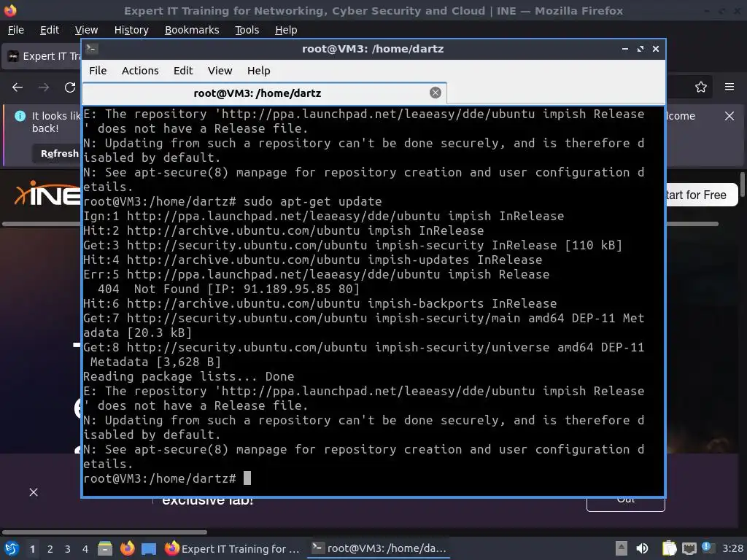Viewport: 747px width, 560px height.
Task: Switch to workspace 3
Action: pyautogui.click(x=68, y=549)
